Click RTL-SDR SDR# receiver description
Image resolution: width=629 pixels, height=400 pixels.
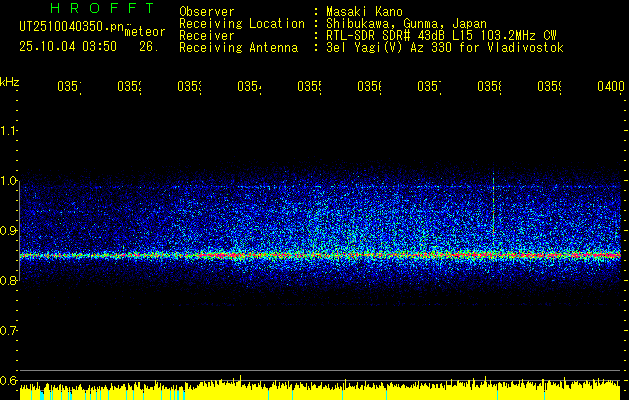click(442, 35)
